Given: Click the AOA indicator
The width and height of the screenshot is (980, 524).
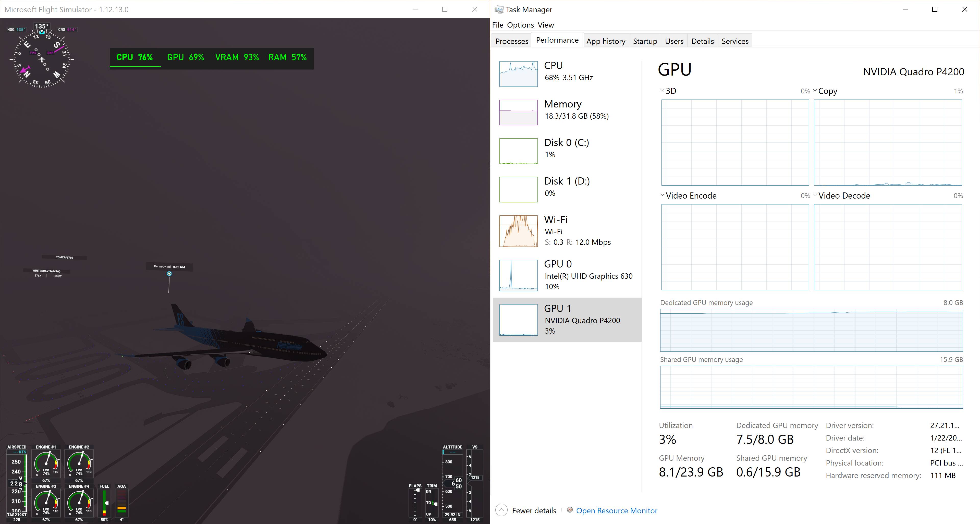Looking at the screenshot, I should point(121,503).
